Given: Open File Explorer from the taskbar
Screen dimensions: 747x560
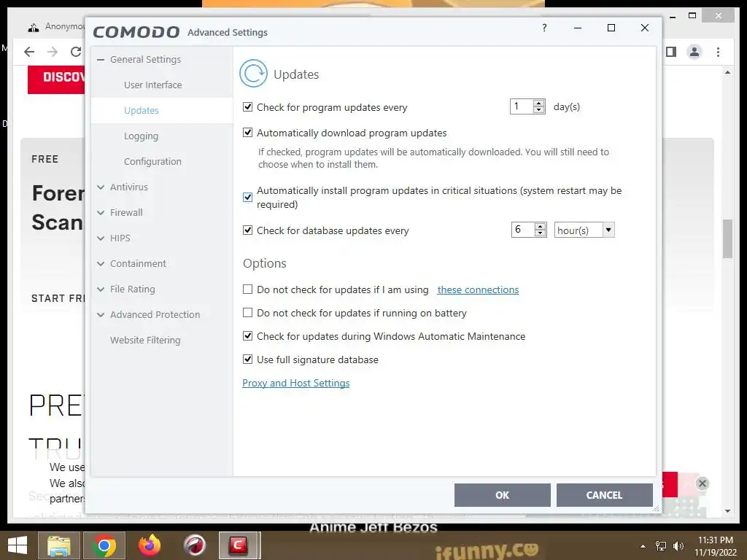Looking at the screenshot, I should (x=58, y=545).
